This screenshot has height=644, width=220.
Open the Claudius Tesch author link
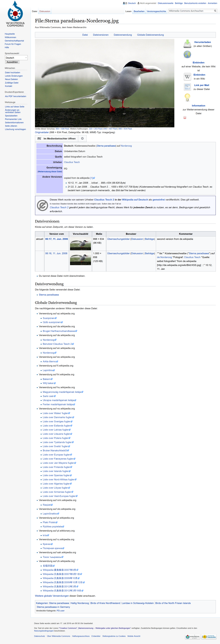72,162
